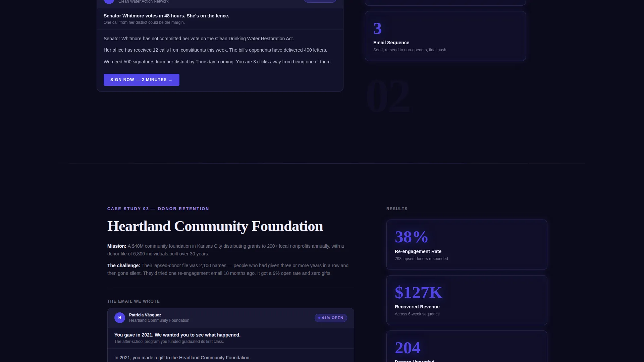Click the Email Sequence card with number 3
Image resolution: width=644 pixels, height=362 pixels.
pyautogui.click(x=445, y=36)
